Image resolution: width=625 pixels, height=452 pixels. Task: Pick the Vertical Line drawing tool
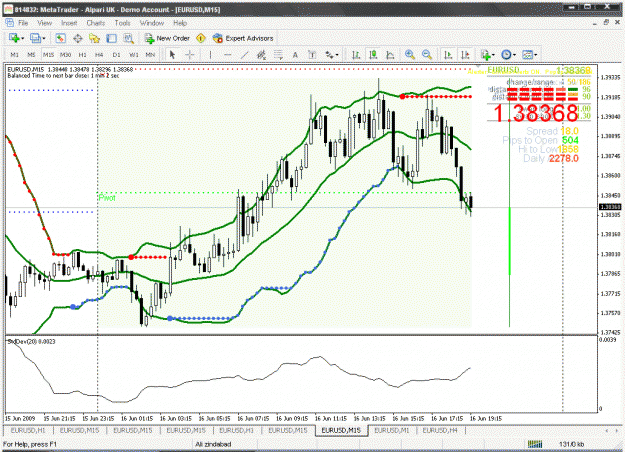(x=210, y=55)
